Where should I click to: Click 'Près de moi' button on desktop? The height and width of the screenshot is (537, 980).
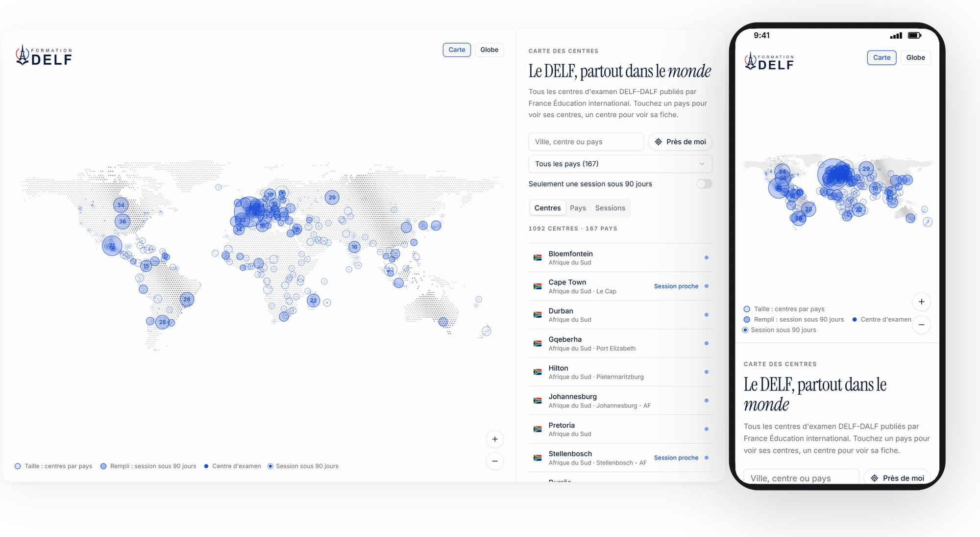(x=680, y=142)
